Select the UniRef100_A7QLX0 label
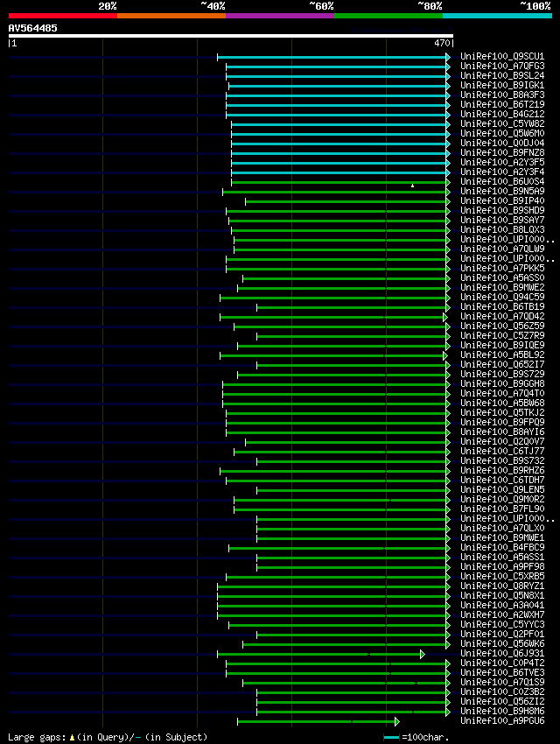 click(502, 528)
